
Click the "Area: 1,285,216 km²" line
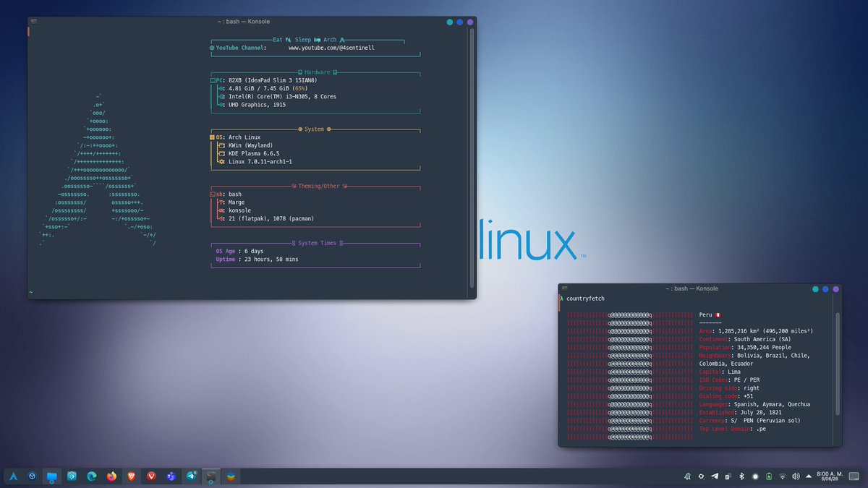(x=756, y=331)
